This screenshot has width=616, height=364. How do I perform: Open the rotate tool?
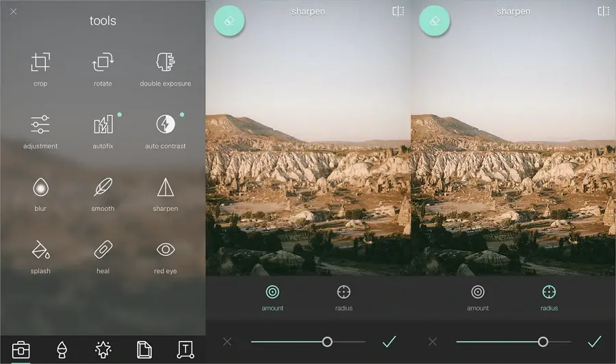(103, 69)
